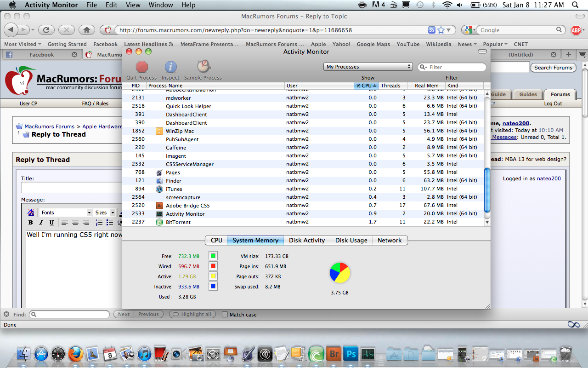Click the Quit Process stop-sign icon
Image resolution: width=588 pixels, height=368 pixels.
[x=142, y=67]
